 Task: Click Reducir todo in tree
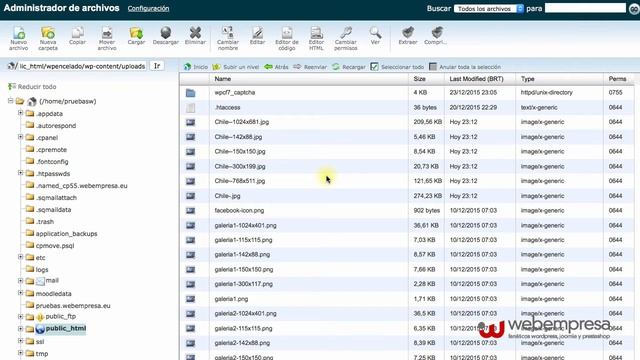[32, 87]
